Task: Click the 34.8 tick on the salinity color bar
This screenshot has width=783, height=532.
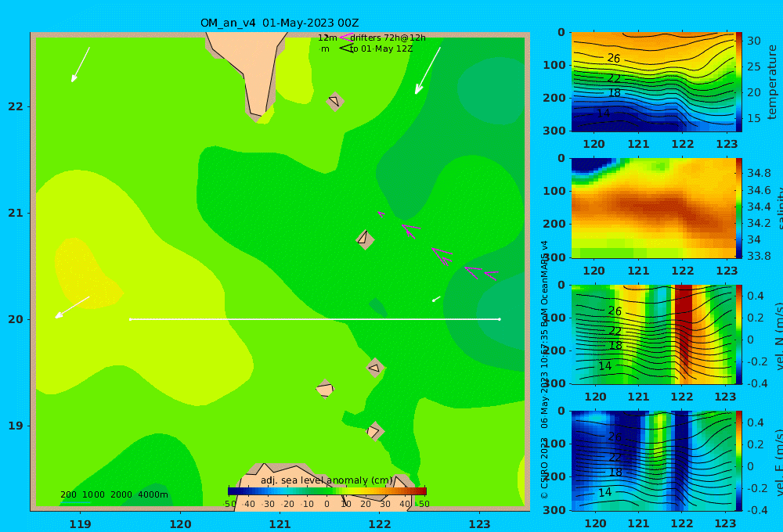Action: [x=759, y=173]
